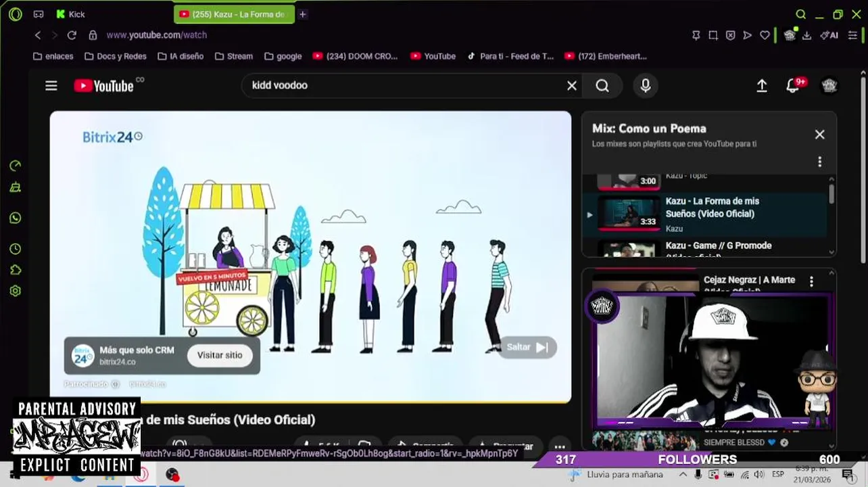Screen dimensions: 868x487
Task: Open the YouTube bookmark
Action: (x=433, y=56)
